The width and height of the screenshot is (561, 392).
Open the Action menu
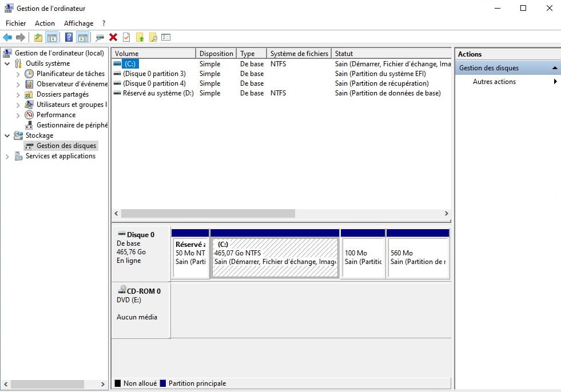[45, 23]
